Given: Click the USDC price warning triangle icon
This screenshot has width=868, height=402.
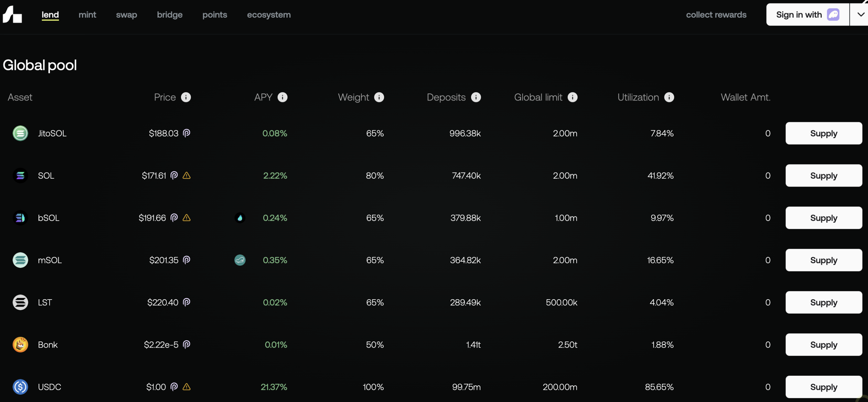Looking at the screenshot, I should pyautogui.click(x=186, y=387).
